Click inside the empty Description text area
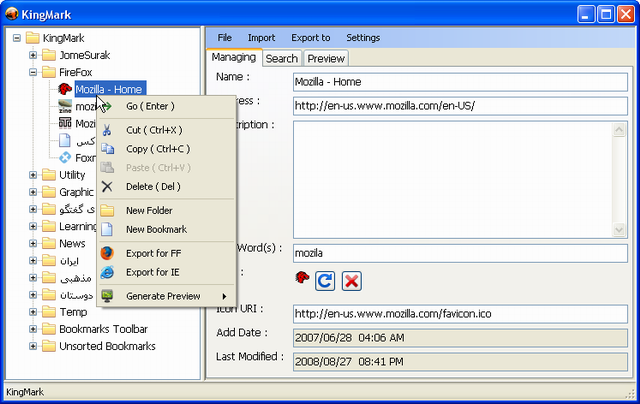Image resolution: width=640 pixels, height=404 pixels. point(453,180)
